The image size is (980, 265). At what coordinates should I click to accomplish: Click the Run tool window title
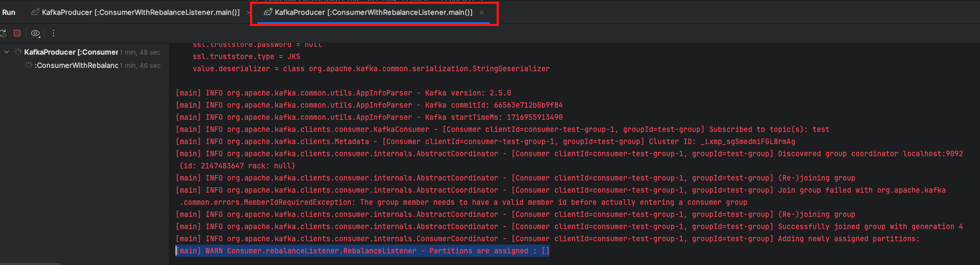tap(9, 12)
